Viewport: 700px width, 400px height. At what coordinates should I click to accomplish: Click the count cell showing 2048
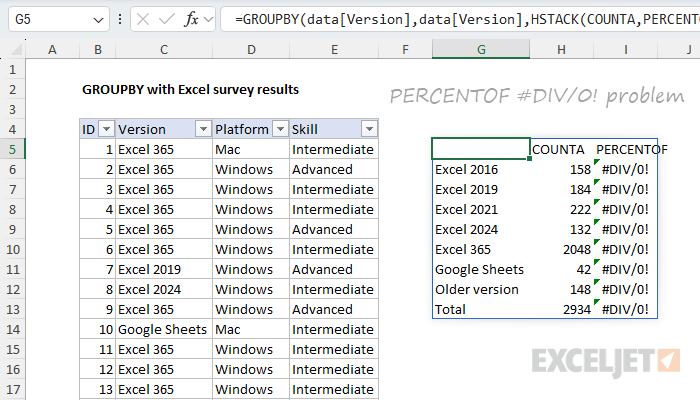click(x=561, y=249)
